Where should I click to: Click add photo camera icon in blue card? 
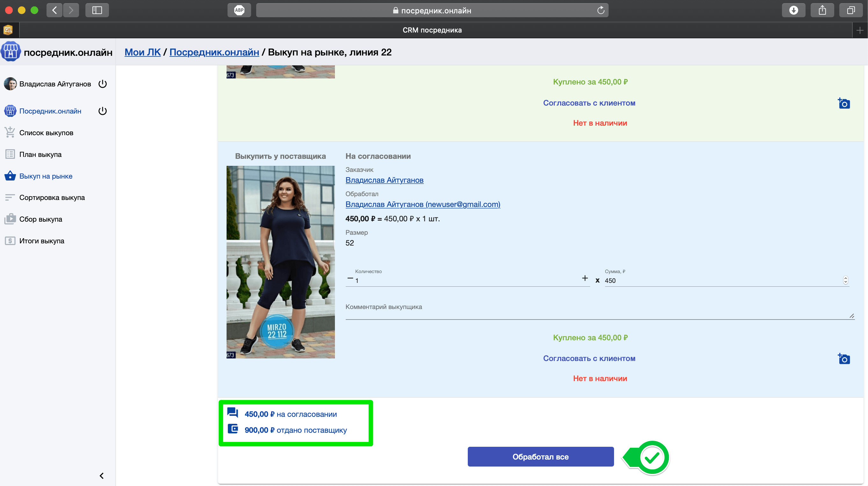[x=844, y=358]
